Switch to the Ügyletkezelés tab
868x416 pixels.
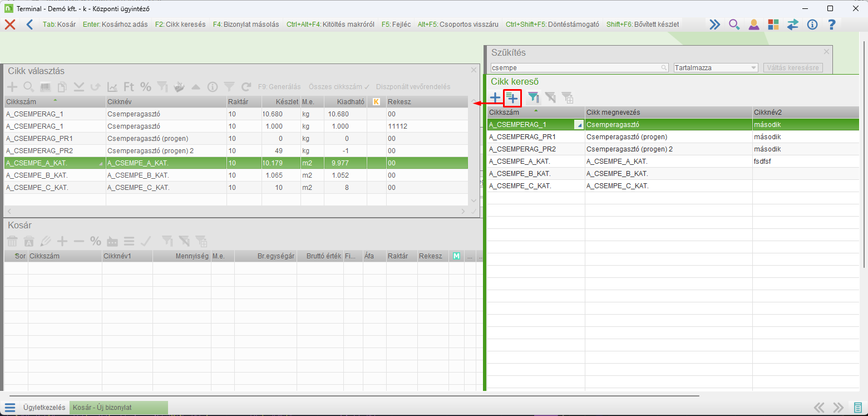pos(45,407)
